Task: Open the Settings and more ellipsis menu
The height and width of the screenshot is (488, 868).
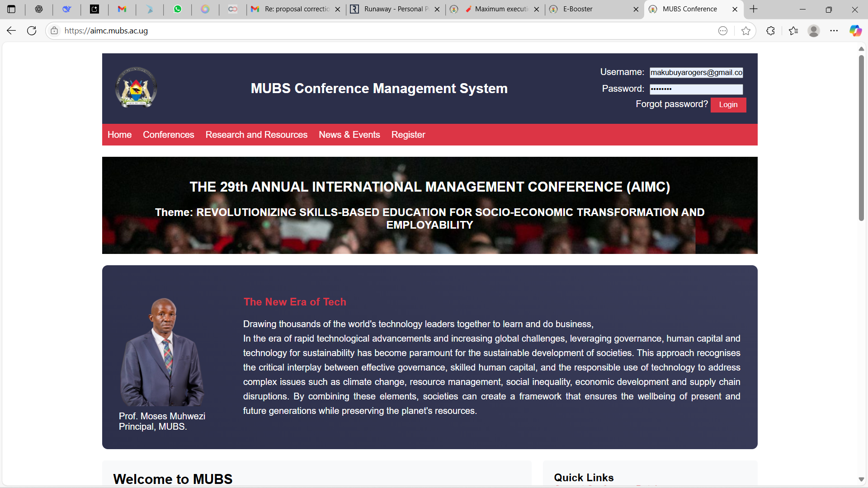Action: pos(834,31)
